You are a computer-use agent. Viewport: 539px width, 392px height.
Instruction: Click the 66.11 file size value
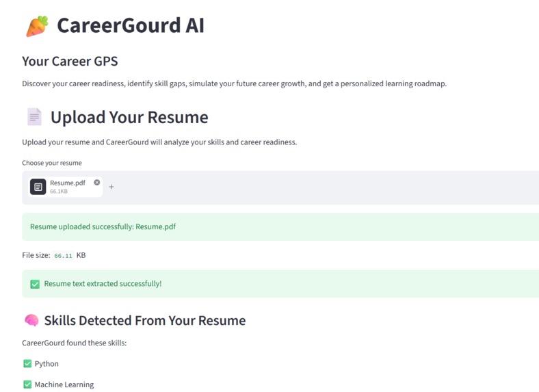(x=63, y=255)
